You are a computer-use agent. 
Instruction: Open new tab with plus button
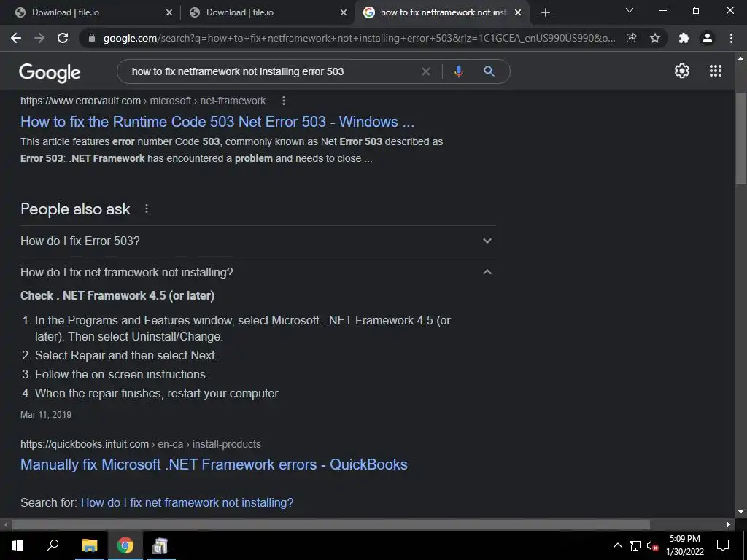(546, 12)
